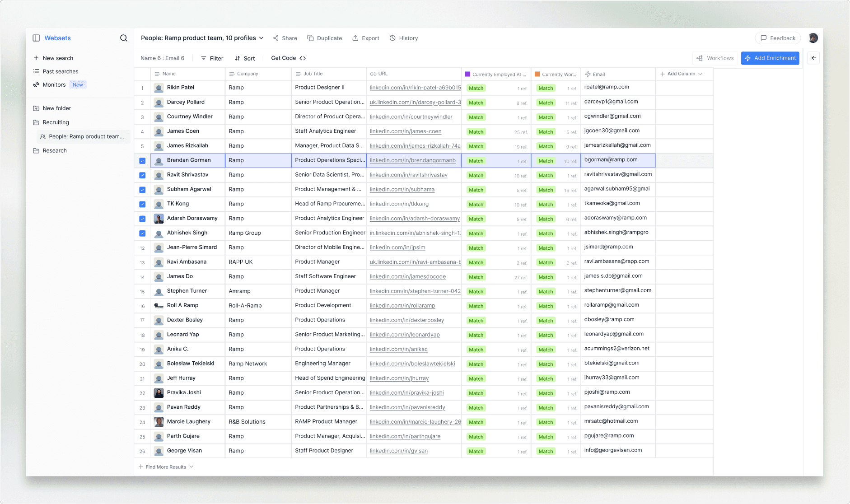The width and height of the screenshot is (850, 504).
Task: Click the Filter lines icon
Action: (x=204, y=58)
